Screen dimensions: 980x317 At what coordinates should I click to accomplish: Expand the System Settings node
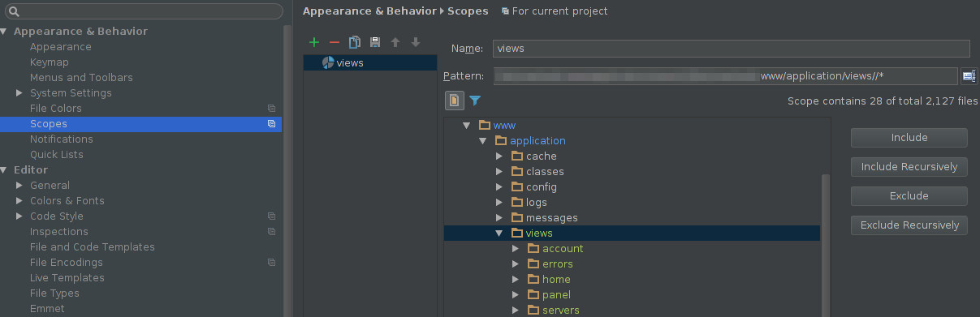pyautogui.click(x=19, y=93)
